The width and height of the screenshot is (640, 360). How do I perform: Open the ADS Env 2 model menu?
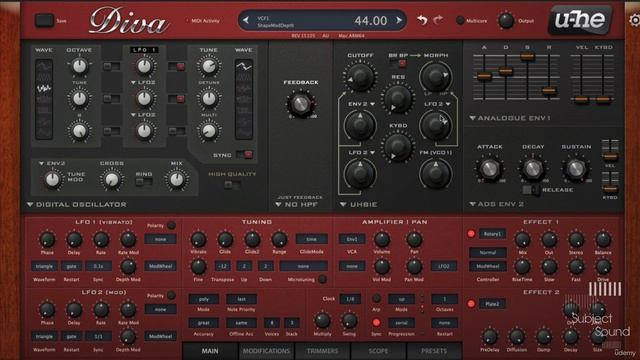coord(497,204)
